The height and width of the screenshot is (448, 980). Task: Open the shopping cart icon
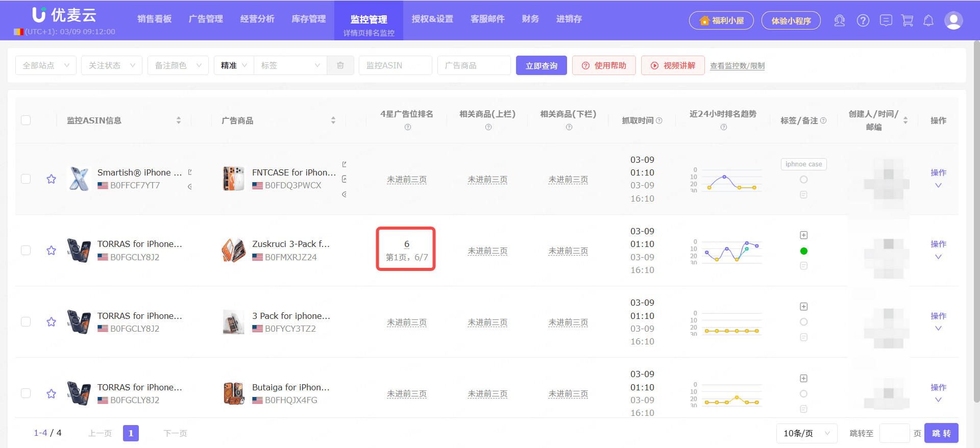click(907, 20)
